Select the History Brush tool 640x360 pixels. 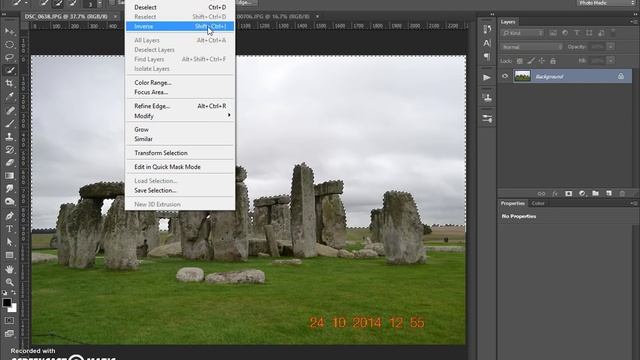tap(9, 150)
